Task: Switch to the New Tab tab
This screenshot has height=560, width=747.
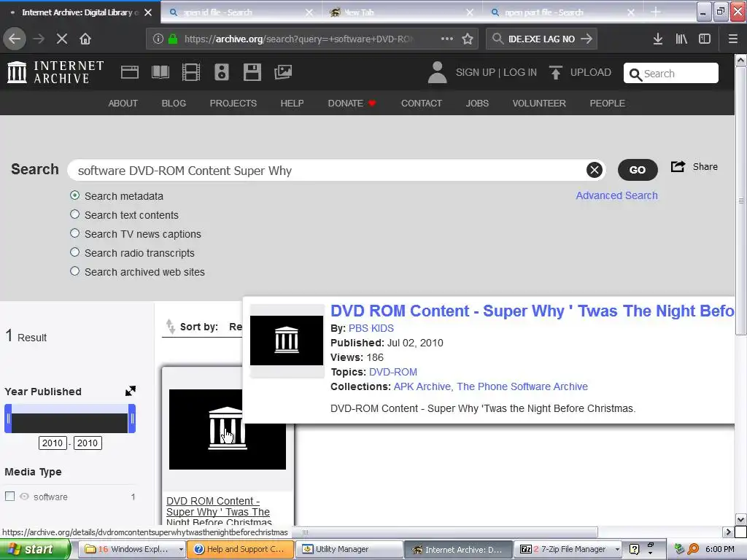Action: tap(402, 12)
